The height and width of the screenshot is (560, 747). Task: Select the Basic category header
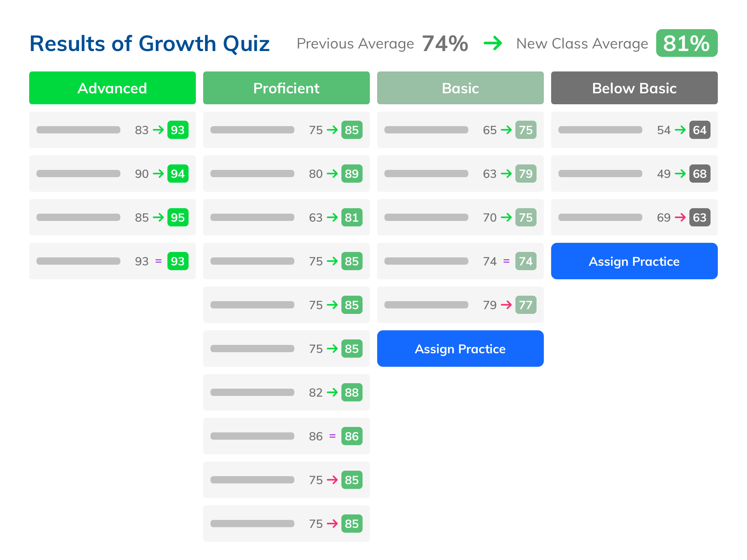point(460,88)
